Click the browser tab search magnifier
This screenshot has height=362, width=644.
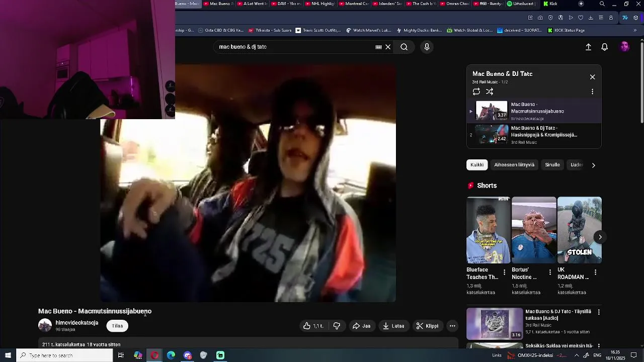coord(602,4)
